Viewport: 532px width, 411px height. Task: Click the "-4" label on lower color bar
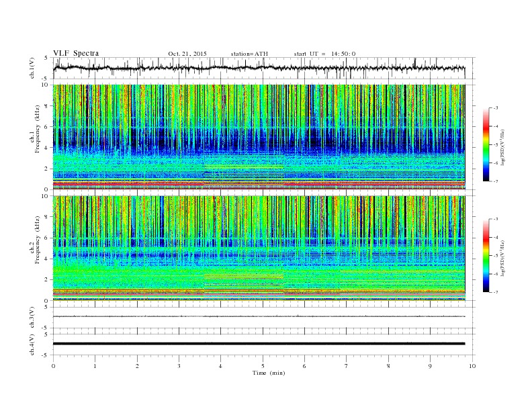(495, 237)
